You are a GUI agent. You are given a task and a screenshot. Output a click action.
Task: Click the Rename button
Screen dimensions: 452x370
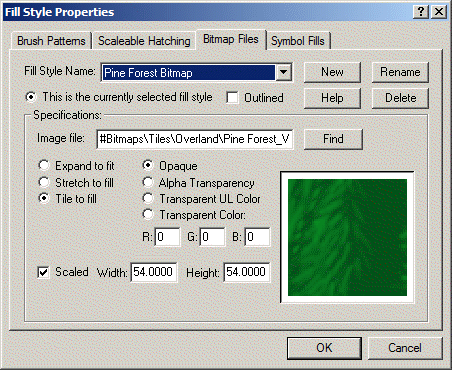400,72
